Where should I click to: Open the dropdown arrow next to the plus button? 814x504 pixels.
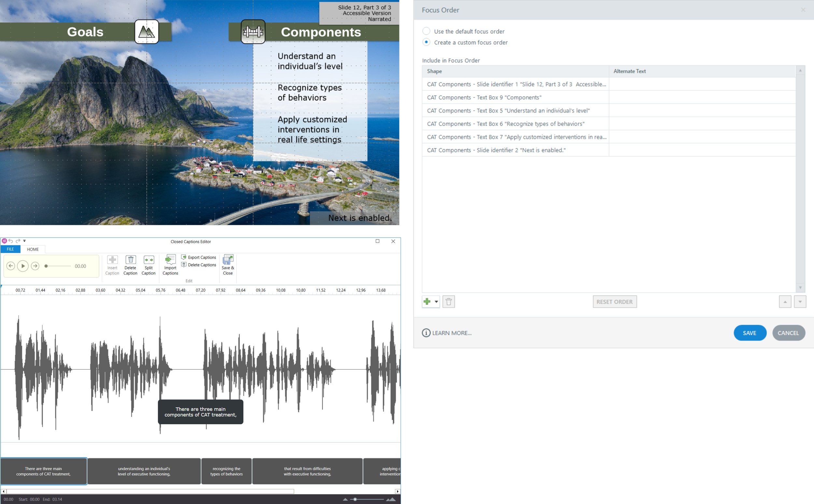point(436,302)
